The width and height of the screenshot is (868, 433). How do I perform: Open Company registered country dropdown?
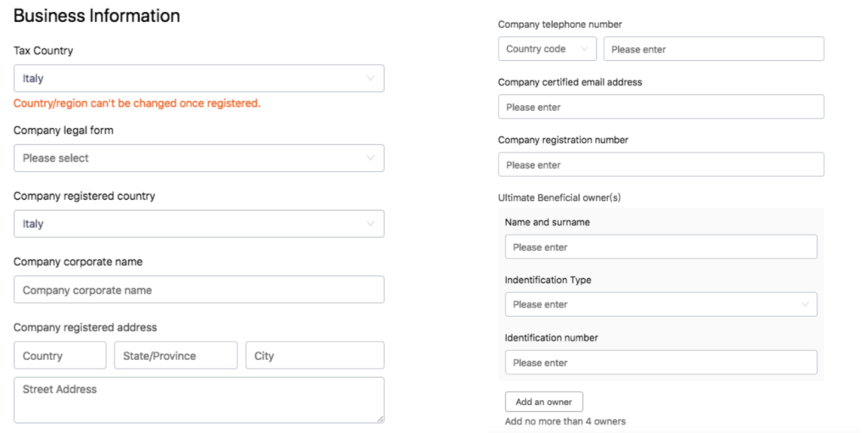pos(198,224)
